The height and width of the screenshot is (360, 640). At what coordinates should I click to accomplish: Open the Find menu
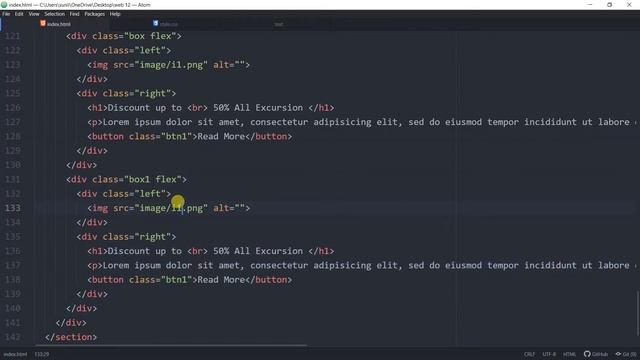tap(74, 14)
